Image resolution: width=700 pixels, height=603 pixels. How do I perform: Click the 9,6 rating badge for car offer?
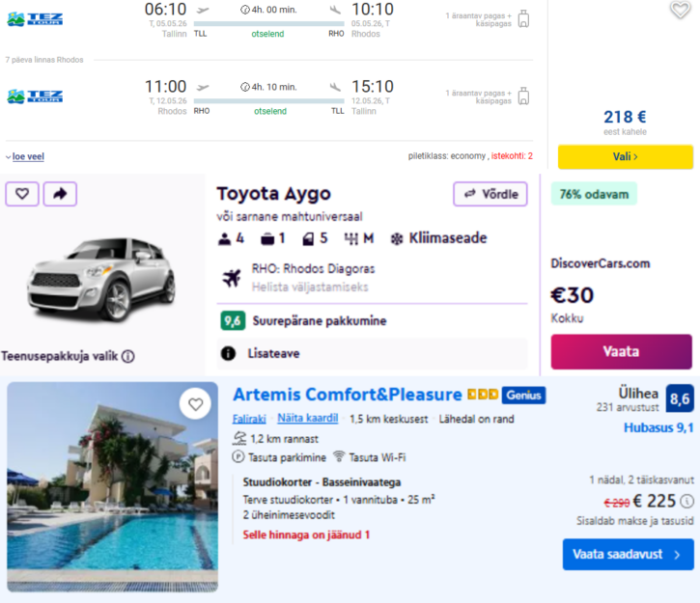coord(233,320)
